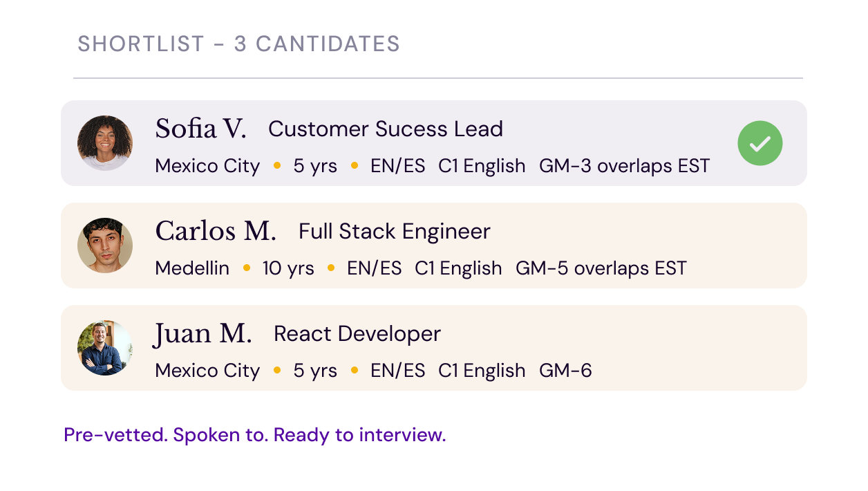
Task: Click the Customer Sucess Lead job title
Action: [386, 129]
